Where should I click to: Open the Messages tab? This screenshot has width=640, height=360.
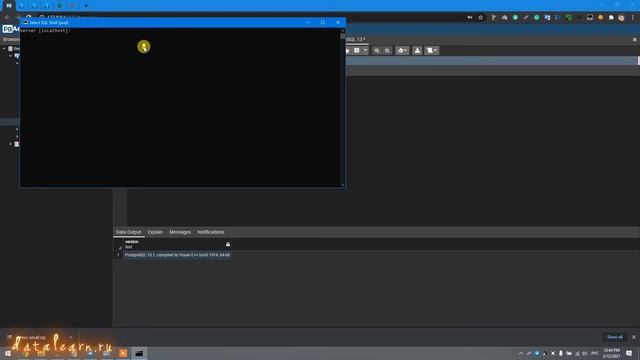tap(180, 232)
